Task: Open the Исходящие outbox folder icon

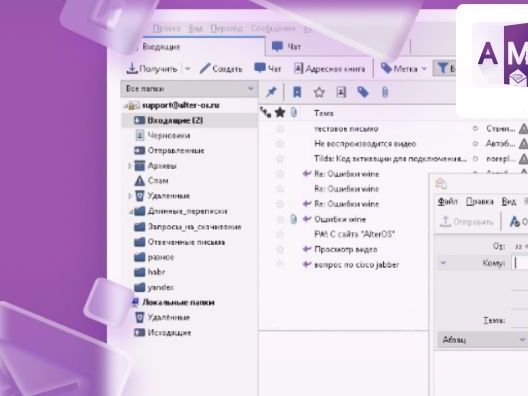Action: pos(139,333)
